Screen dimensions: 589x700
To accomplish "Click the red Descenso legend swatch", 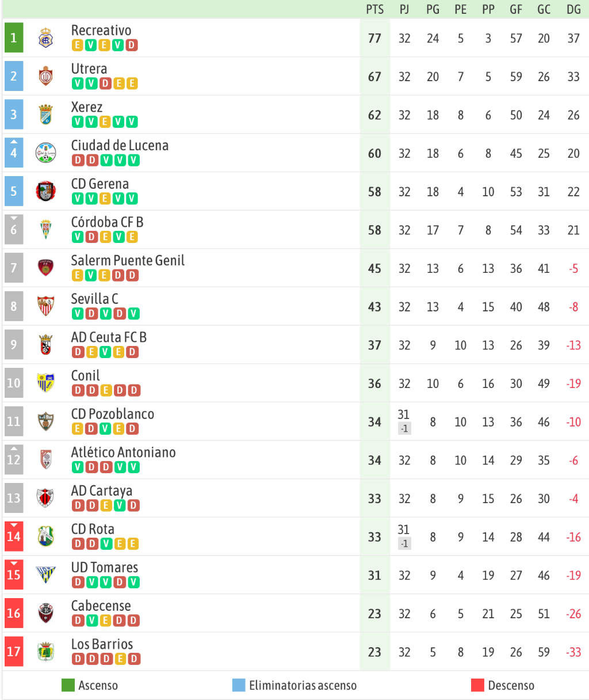I will (477, 685).
